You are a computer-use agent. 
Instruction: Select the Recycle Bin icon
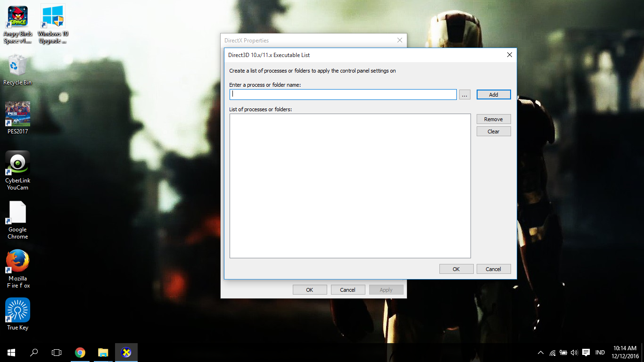(17, 70)
